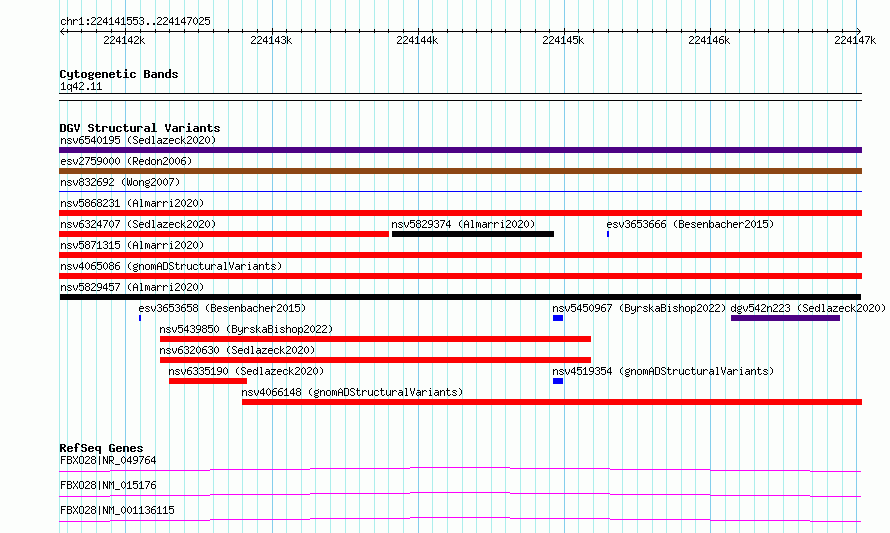Click nsv5450967 (ByrskaBishop2022) label
Image resolution: width=890 pixels, height=533 pixels.
(x=639, y=308)
